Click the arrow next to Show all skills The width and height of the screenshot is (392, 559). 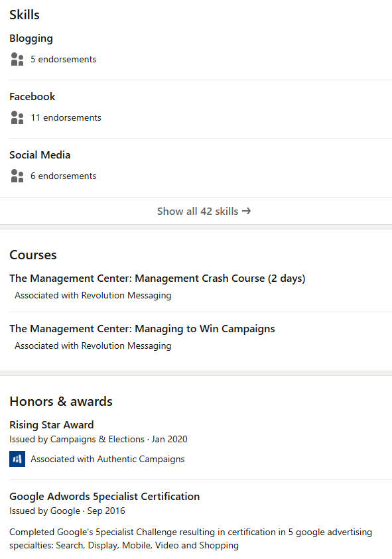(x=247, y=211)
